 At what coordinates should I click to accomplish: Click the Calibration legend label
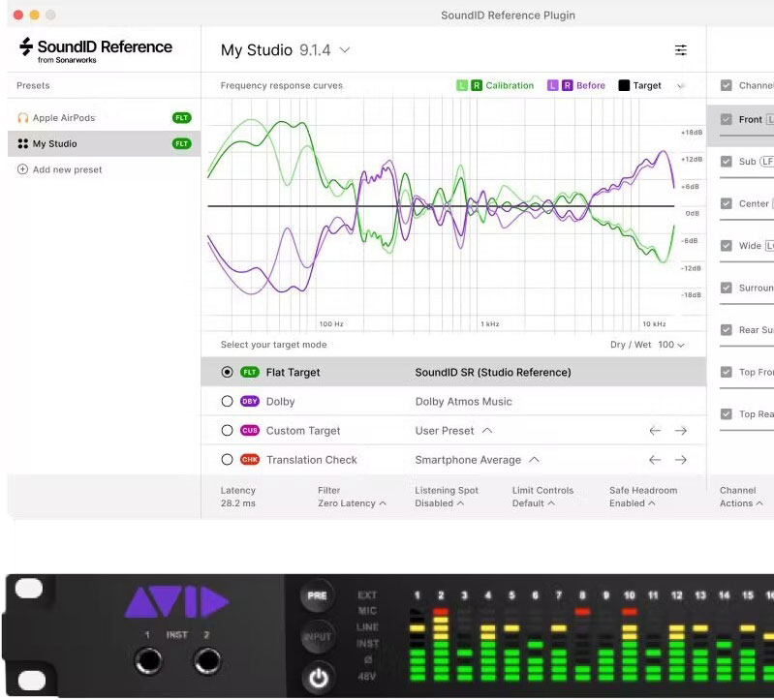(x=510, y=85)
